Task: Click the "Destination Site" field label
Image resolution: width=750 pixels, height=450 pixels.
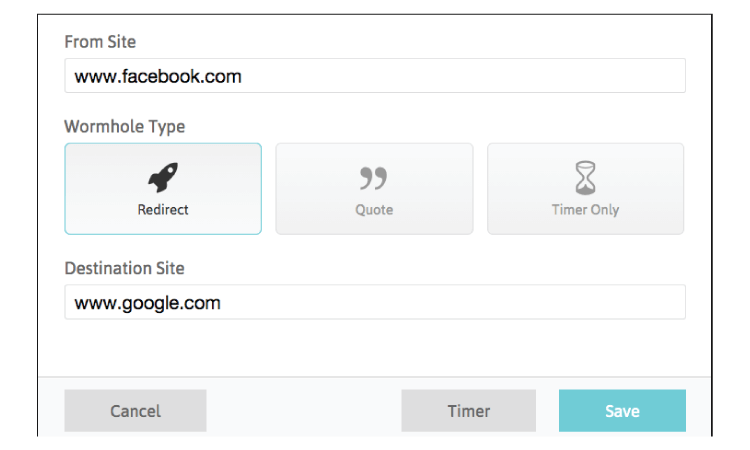Action: pos(124,268)
